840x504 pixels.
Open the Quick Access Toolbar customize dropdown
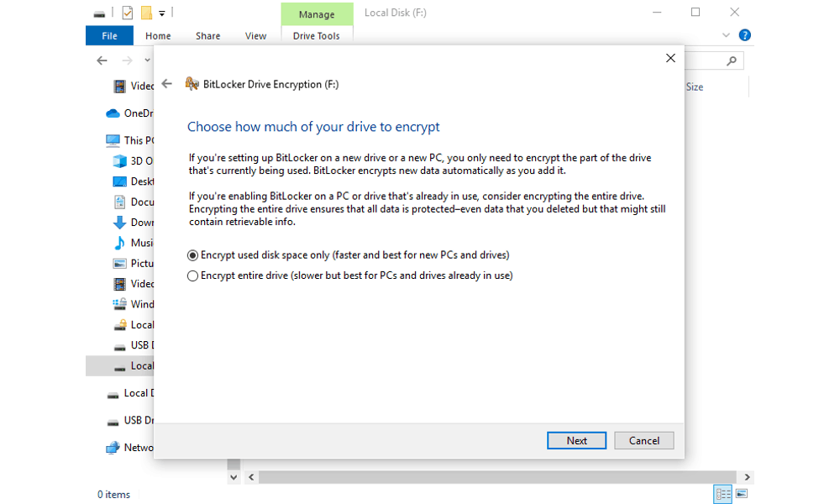pyautogui.click(x=163, y=13)
